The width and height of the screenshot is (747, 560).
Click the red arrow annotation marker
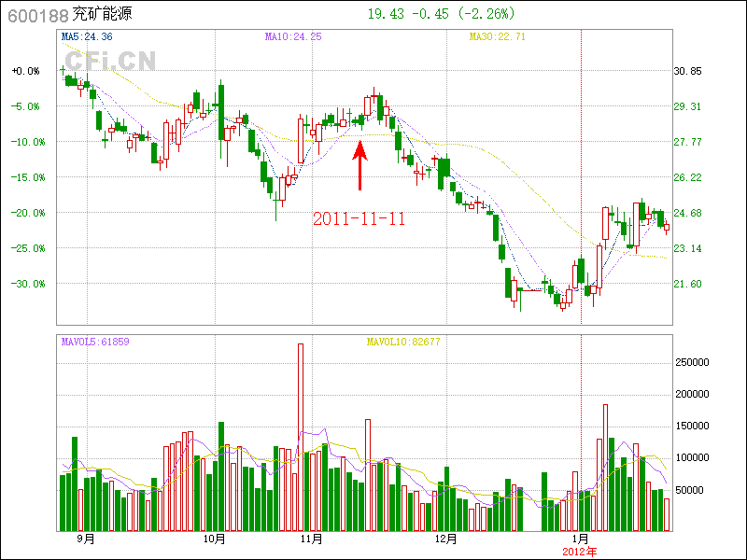tap(359, 165)
